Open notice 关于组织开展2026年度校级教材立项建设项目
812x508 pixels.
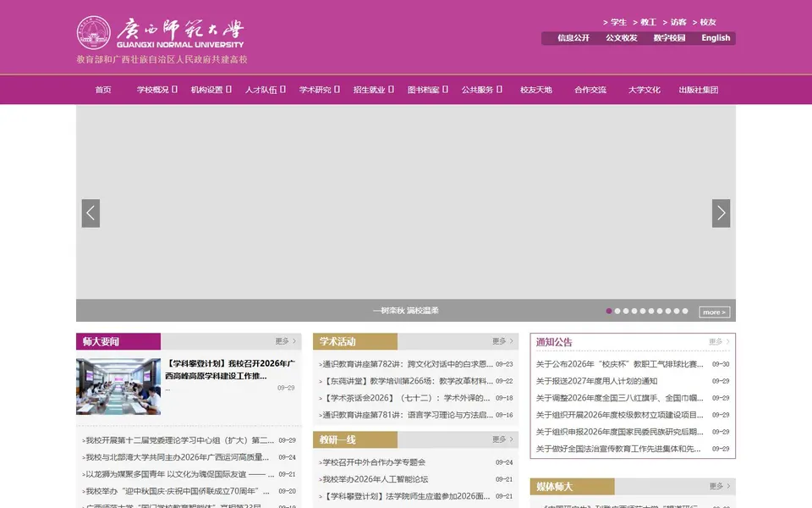tap(620, 415)
